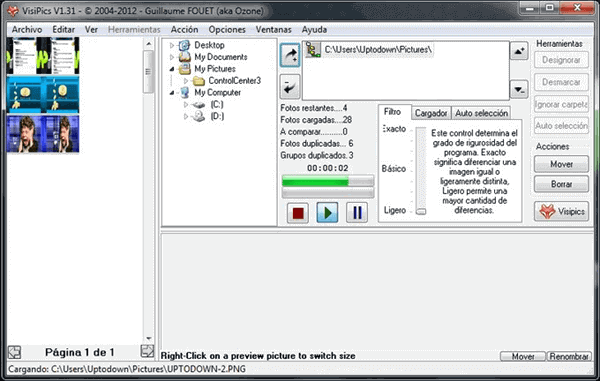Image resolution: width=600 pixels, height=381 pixels.
Task: Expand the ControlCenter3 folder node
Action: point(186,81)
